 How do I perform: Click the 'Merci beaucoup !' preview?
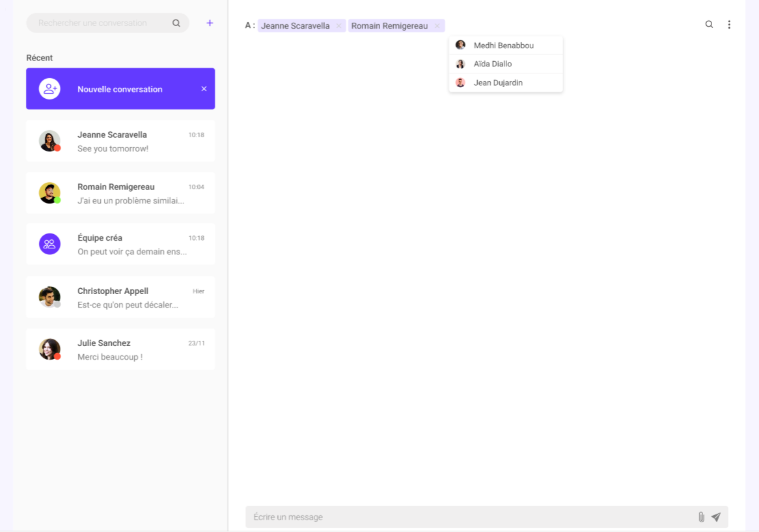coord(110,357)
